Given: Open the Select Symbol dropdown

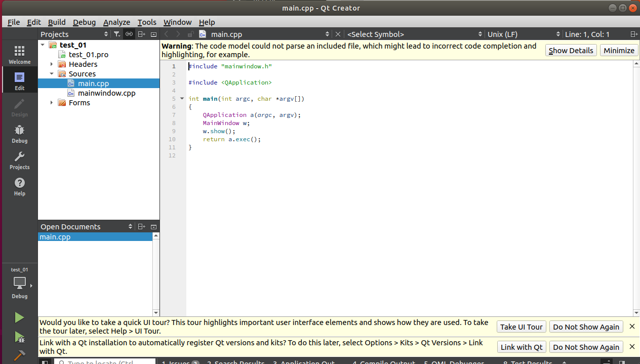Looking at the screenshot, I should pos(415,34).
